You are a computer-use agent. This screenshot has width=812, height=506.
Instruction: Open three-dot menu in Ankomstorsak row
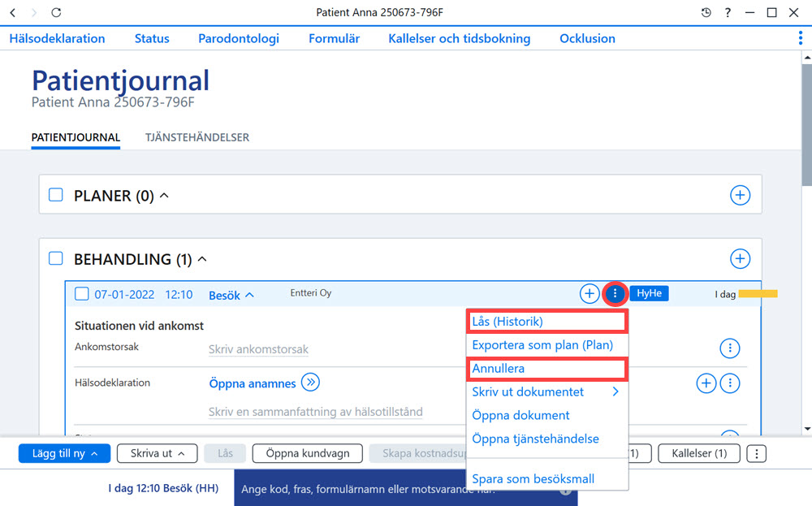tap(730, 348)
